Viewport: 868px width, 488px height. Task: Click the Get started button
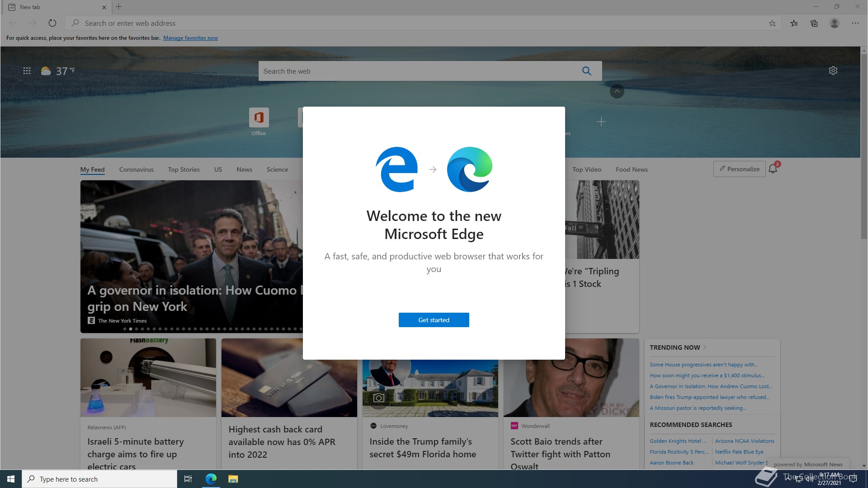[434, 320]
